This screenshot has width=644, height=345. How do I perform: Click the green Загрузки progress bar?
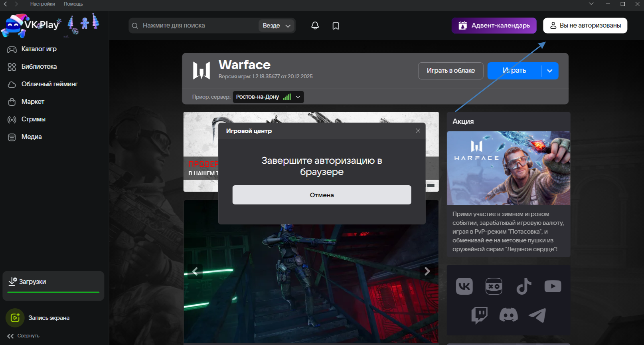point(53,292)
